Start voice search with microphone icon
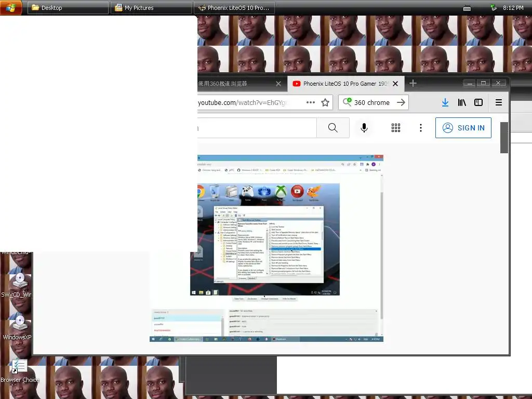Viewport: 532px width, 399px height. 364,128
